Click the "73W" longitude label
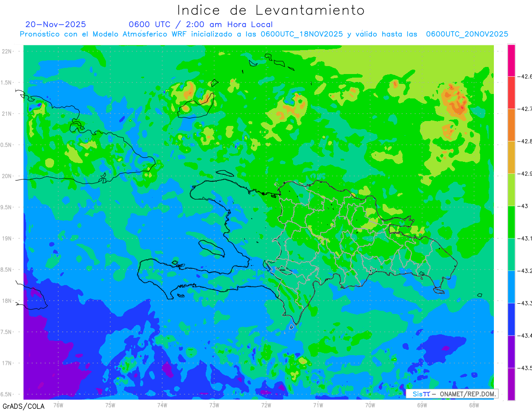This screenshot has height=411, width=532. tap(214, 405)
